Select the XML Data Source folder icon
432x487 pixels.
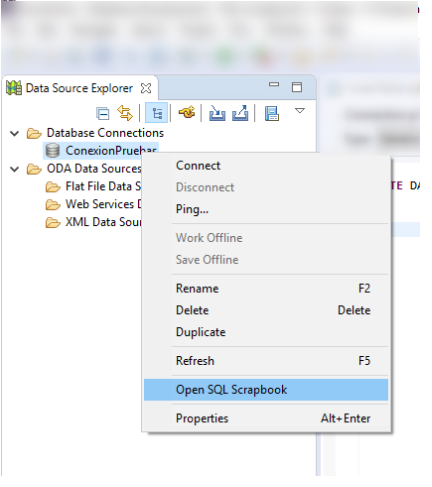[53, 222]
